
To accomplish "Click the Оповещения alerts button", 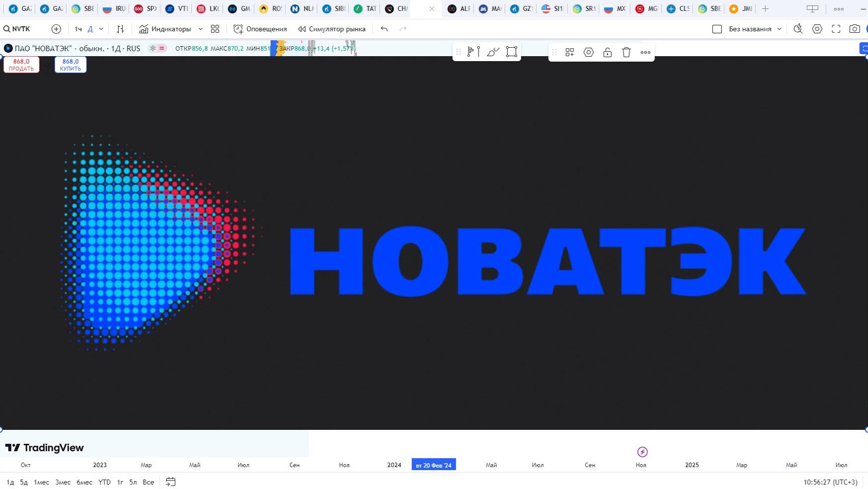I will [260, 29].
